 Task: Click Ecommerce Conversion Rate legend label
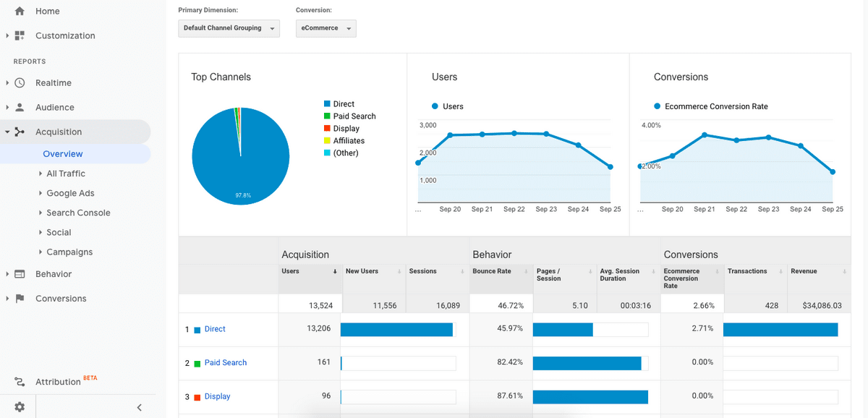716,106
